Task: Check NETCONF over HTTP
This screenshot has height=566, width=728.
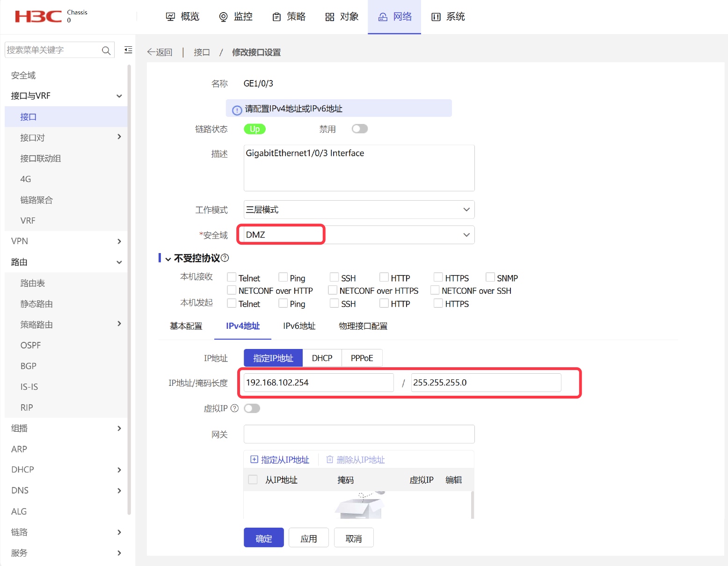Action: coord(232,290)
